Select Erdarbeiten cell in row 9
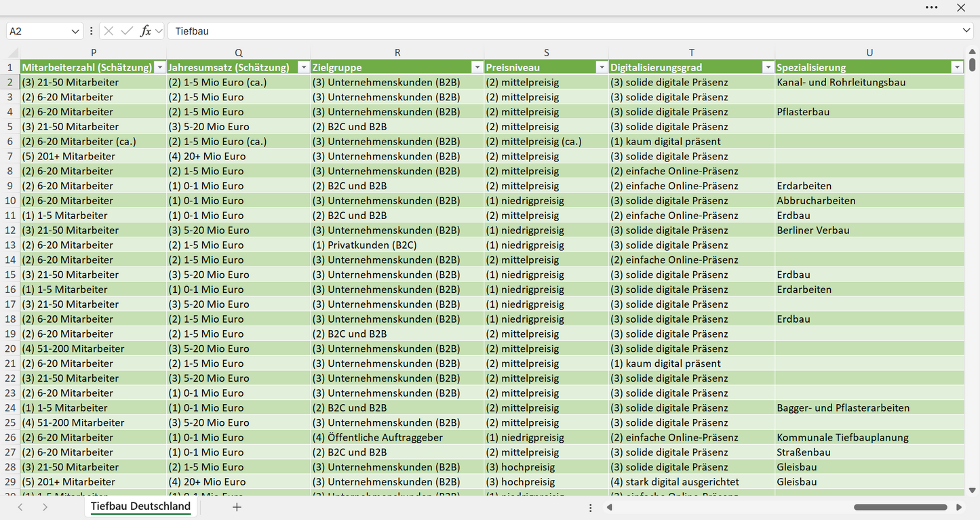This screenshot has height=520, width=980. click(869, 186)
